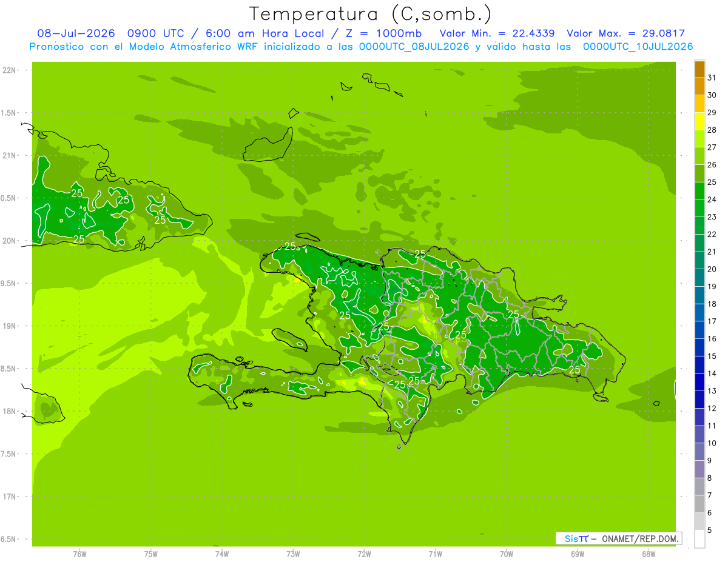Click the 31 value on the color scale
This screenshot has width=728, height=562.
click(x=712, y=78)
